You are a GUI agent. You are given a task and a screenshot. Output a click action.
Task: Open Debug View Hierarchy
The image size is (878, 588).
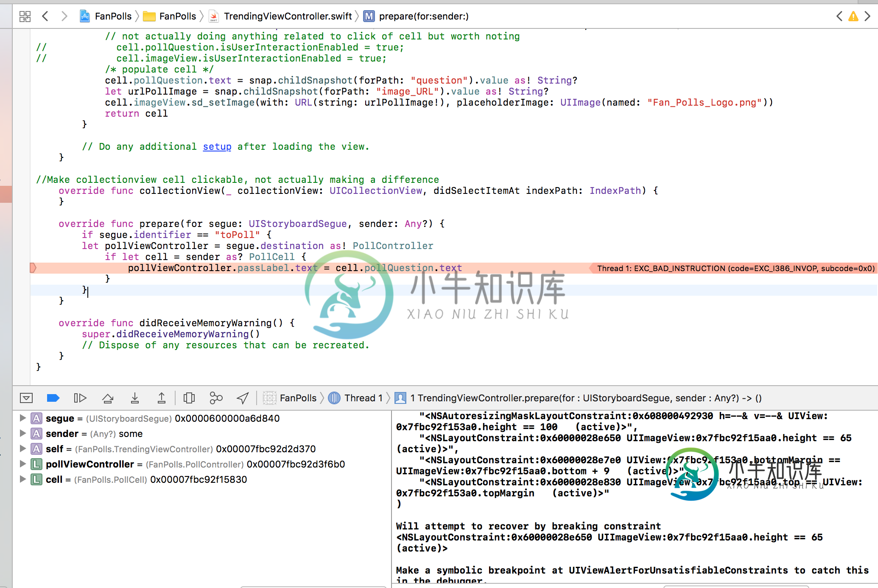tap(189, 398)
